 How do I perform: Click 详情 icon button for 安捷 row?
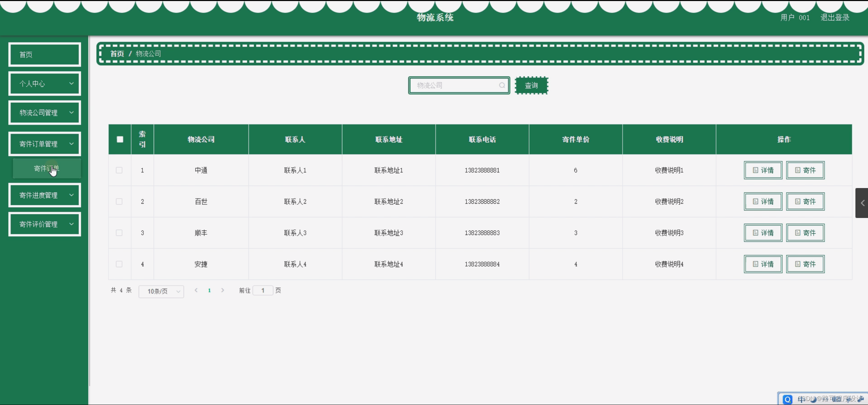(x=763, y=264)
